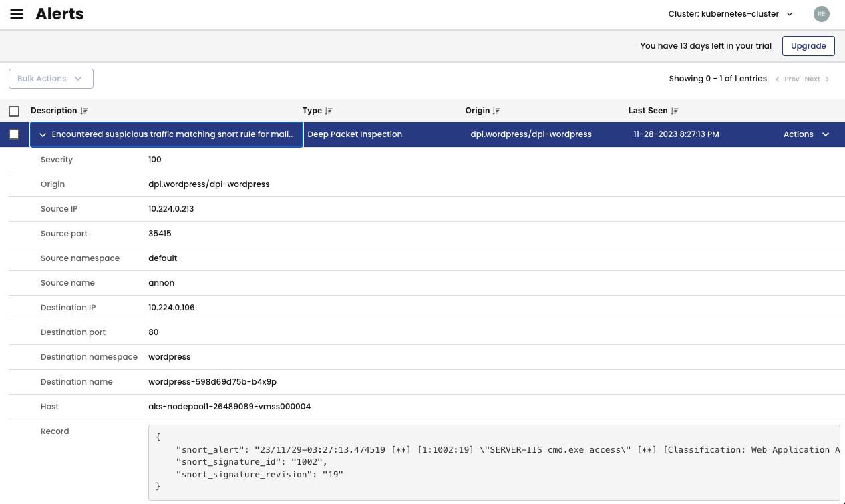Click Source IP value 10.224.0.213
Screen dimensions: 845x504
tap(171, 209)
